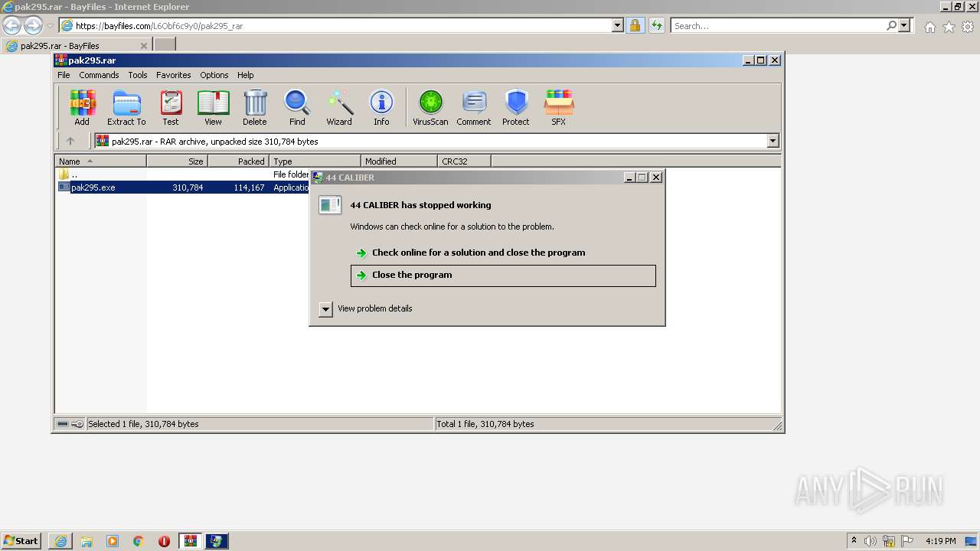
Task: Open IE Tools gear icon
Action: (968, 27)
